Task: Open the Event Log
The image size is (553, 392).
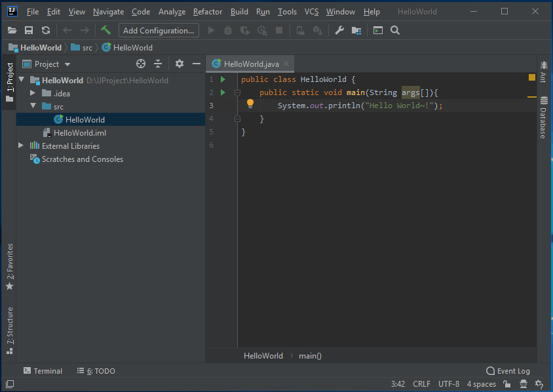Action: [508, 371]
